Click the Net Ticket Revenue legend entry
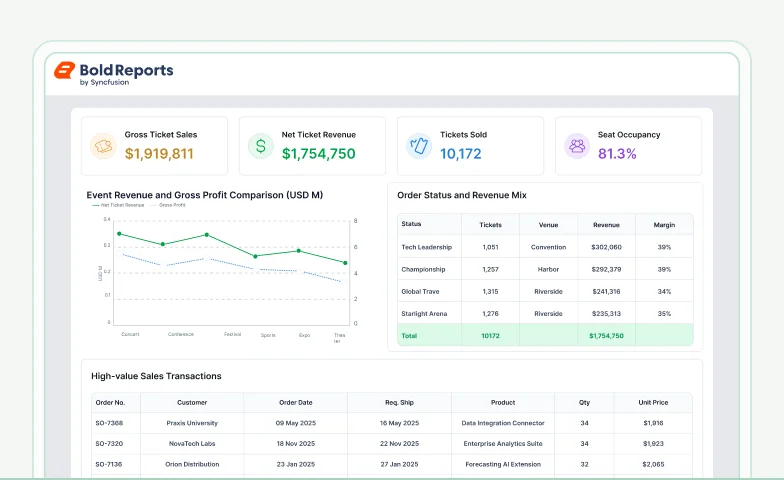Viewport: 784px width, 480px height. [118, 205]
